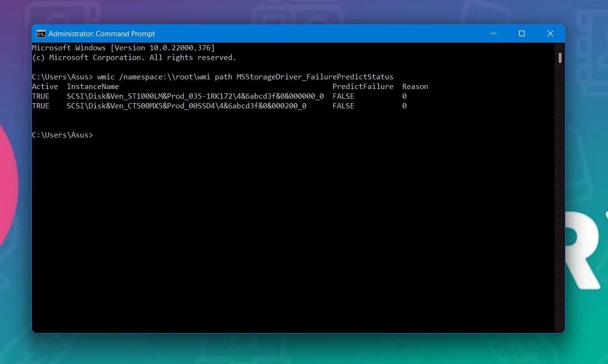The image size is (608, 364).
Task: Minimize the Command Prompt window
Action: click(x=494, y=33)
